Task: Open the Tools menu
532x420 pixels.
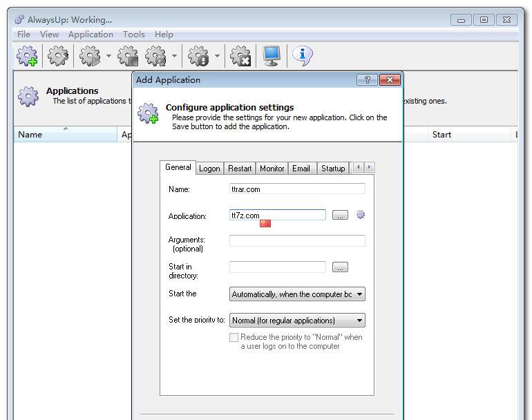Action: coord(133,35)
